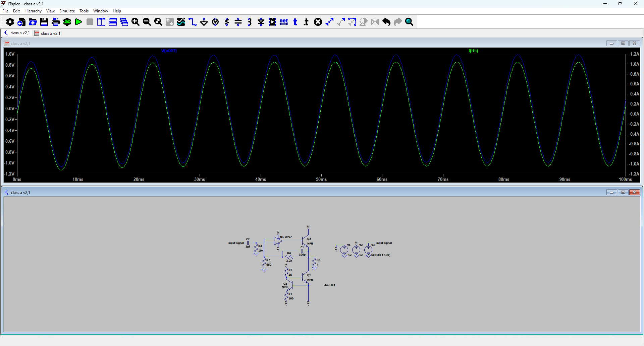Screen dimensions: 644x346
Task: Click the .tran 0.1 directive
Action: [x=330, y=285]
